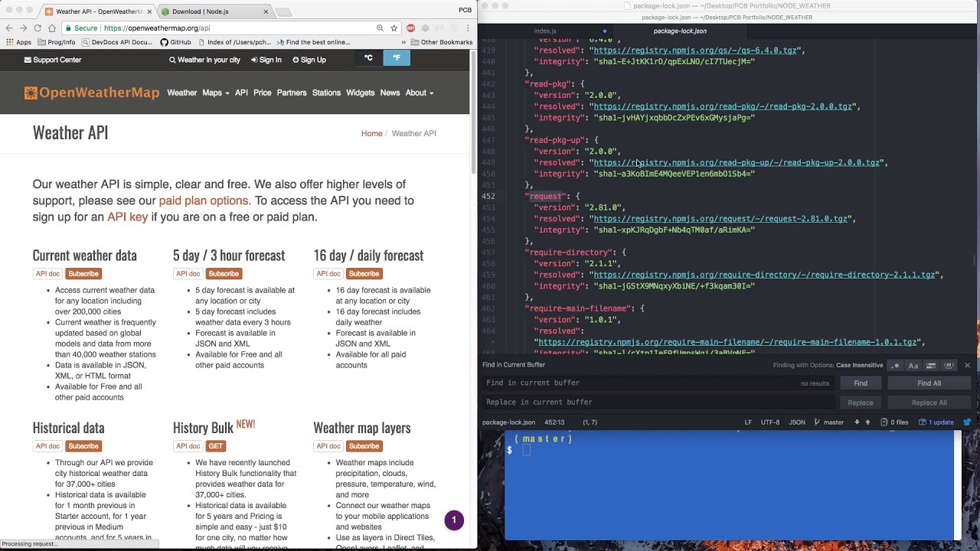980x551 pixels.
Task: Expand the Maps dropdown menu
Action: [215, 93]
